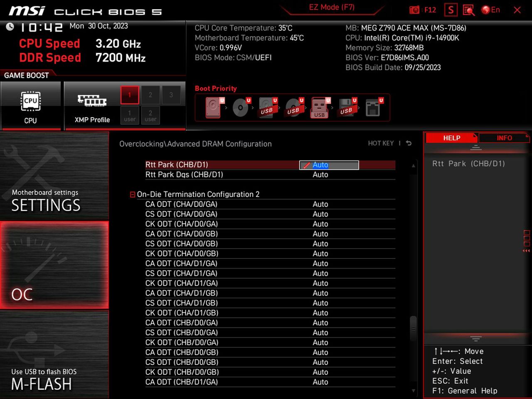532x399 pixels.
Task: Open the M-FLASH BIOS flashing menu
Action: click(x=54, y=354)
